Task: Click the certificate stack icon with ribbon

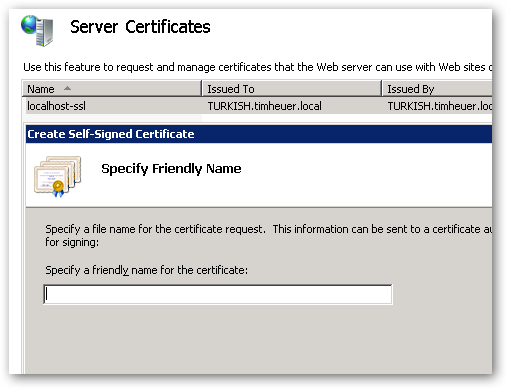Action: [x=57, y=176]
